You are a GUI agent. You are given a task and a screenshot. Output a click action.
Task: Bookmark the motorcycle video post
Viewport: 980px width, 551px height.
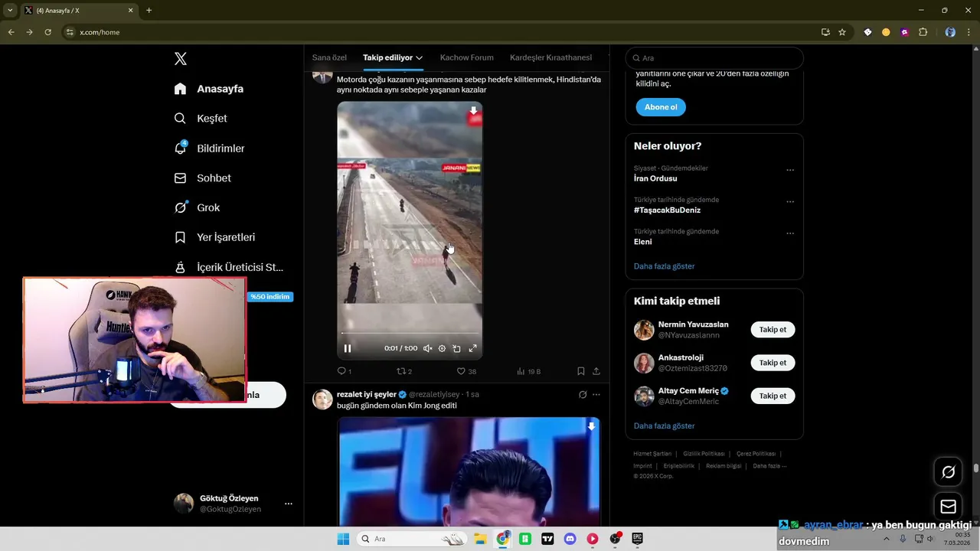580,371
